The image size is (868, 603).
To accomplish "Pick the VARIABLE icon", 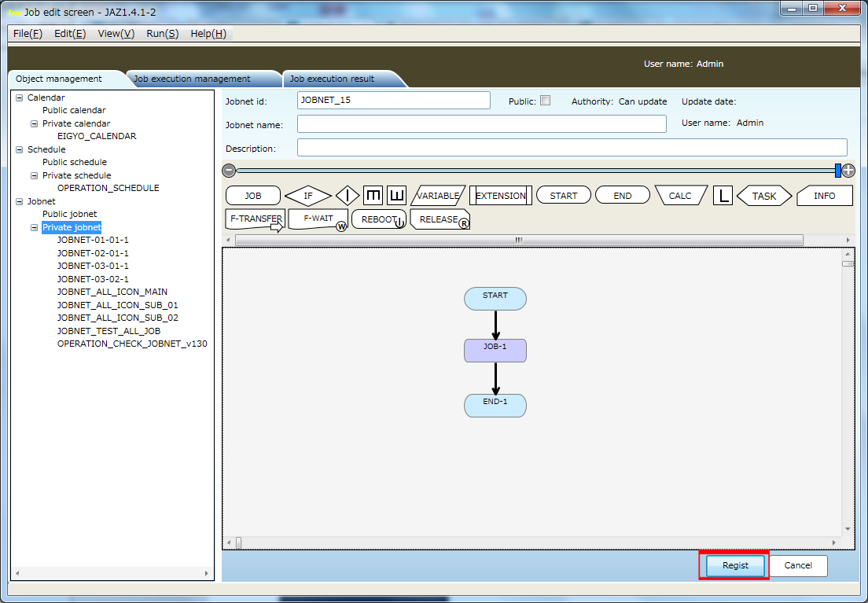I will [x=438, y=196].
